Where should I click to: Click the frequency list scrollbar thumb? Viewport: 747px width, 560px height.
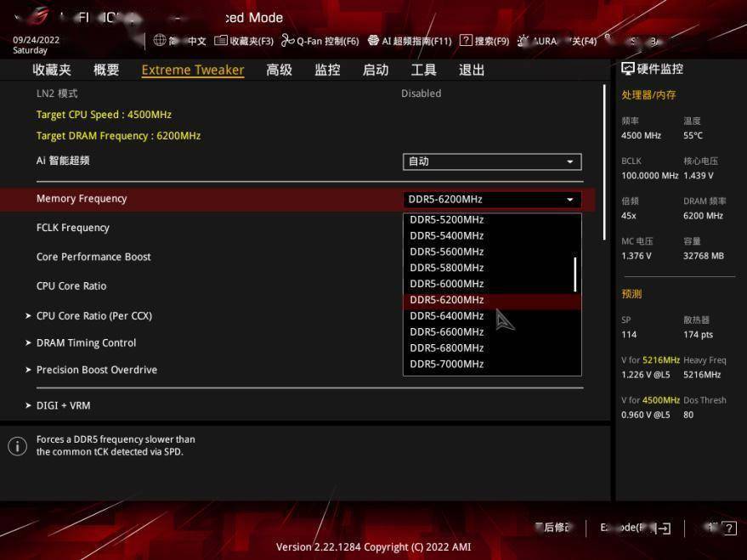(x=575, y=274)
